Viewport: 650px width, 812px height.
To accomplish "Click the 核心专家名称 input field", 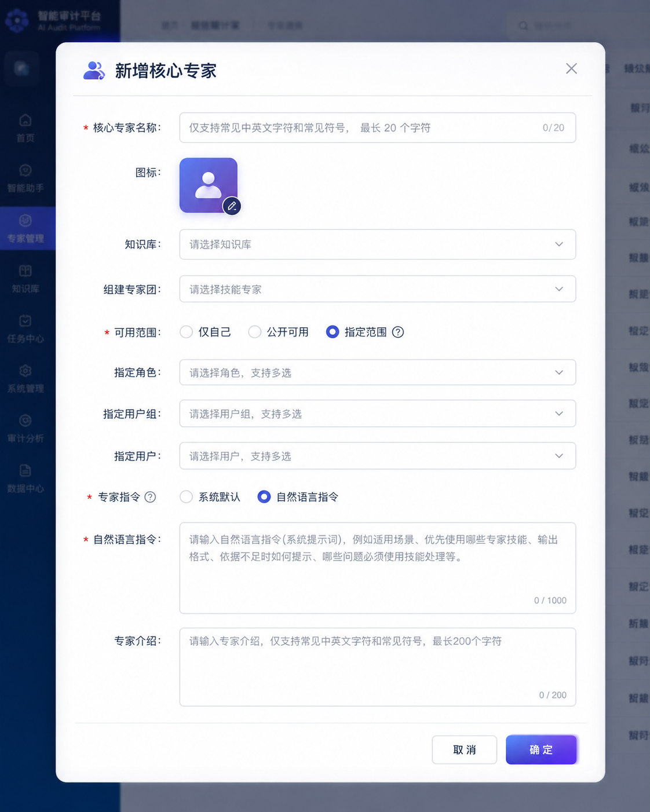I will (378, 127).
